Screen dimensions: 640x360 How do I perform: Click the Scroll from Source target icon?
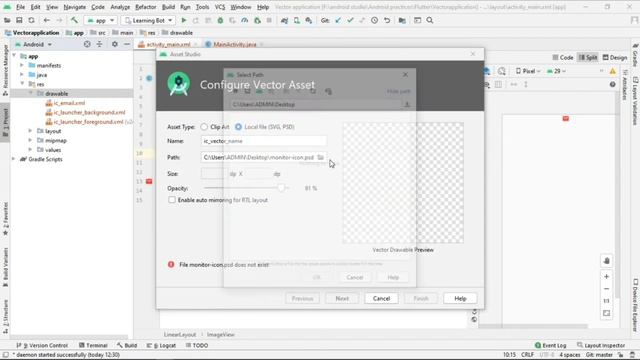point(87,44)
